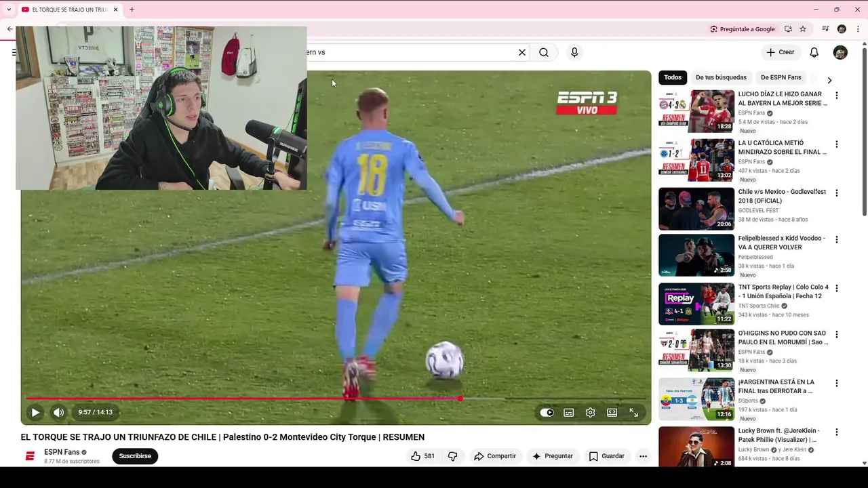The height and width of the screenshot is (488, 868).
Task: Click the search magnifier button
Action: click(544, 52)
